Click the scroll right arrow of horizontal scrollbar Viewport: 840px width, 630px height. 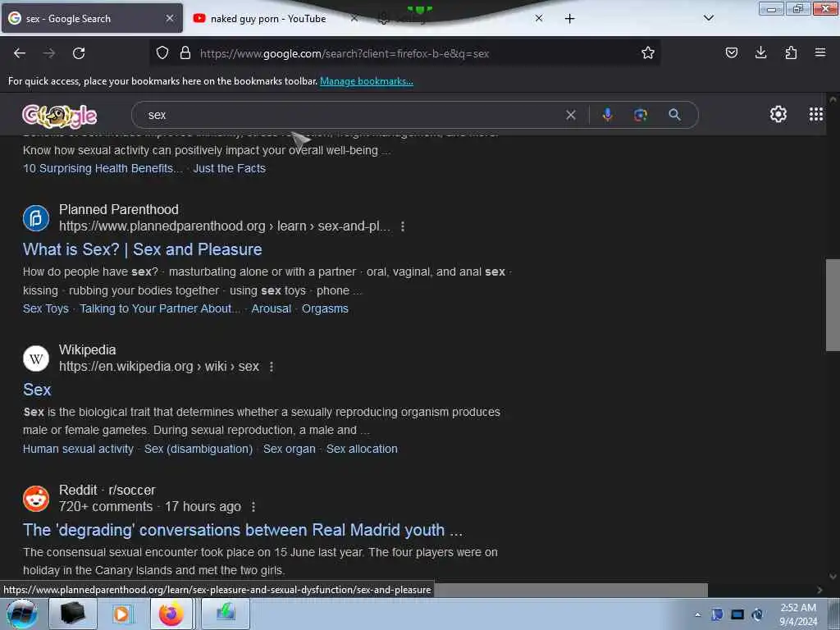pos(819,590)
